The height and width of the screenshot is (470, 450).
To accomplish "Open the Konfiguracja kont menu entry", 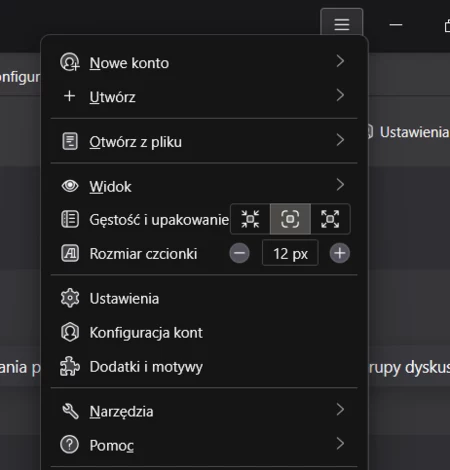I will pos(204,332).
